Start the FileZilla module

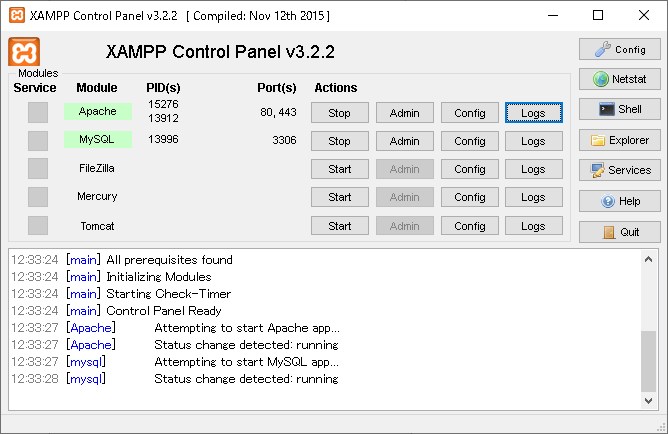tap(340, 169)
